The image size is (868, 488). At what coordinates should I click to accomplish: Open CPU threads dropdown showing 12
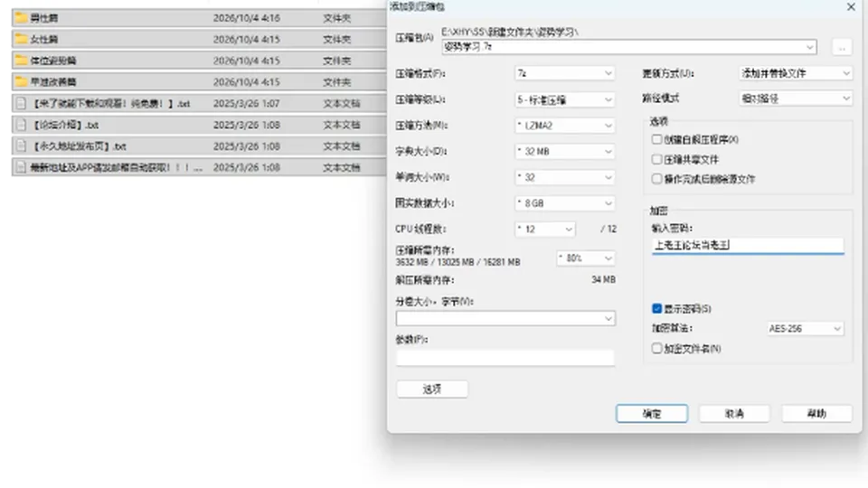coord(544,229)
